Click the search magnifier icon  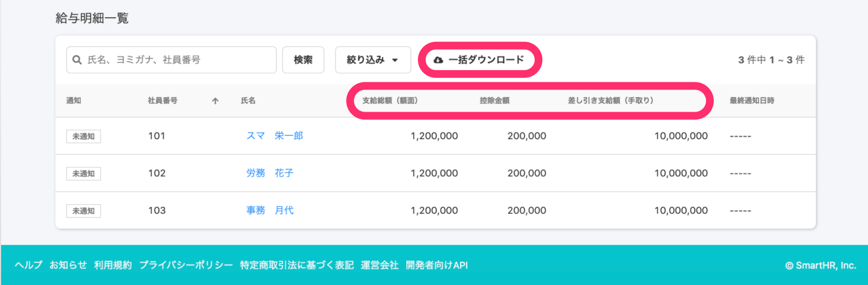point(77,60)
